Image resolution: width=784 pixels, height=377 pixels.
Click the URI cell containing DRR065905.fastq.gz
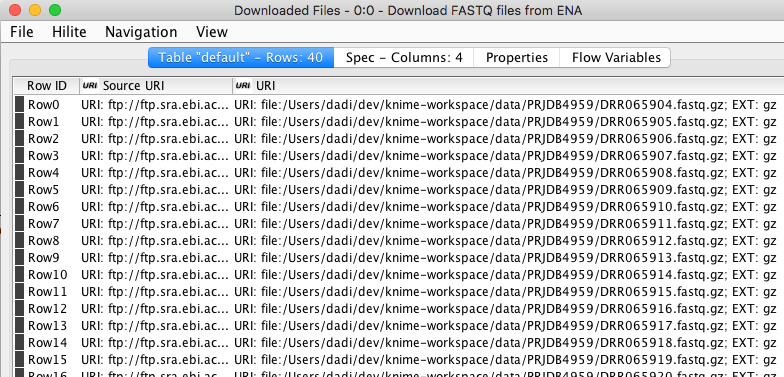pos(508,122)
